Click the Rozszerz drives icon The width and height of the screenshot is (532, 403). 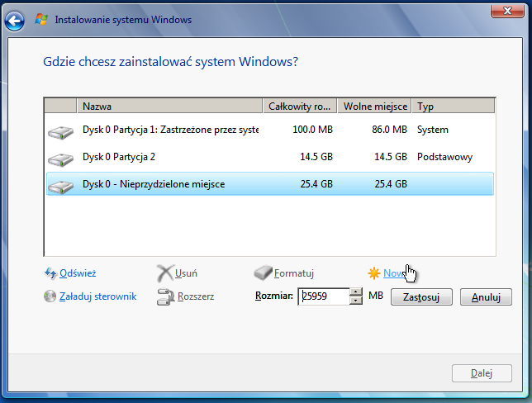pyautogui.click(x=165, y=296)
